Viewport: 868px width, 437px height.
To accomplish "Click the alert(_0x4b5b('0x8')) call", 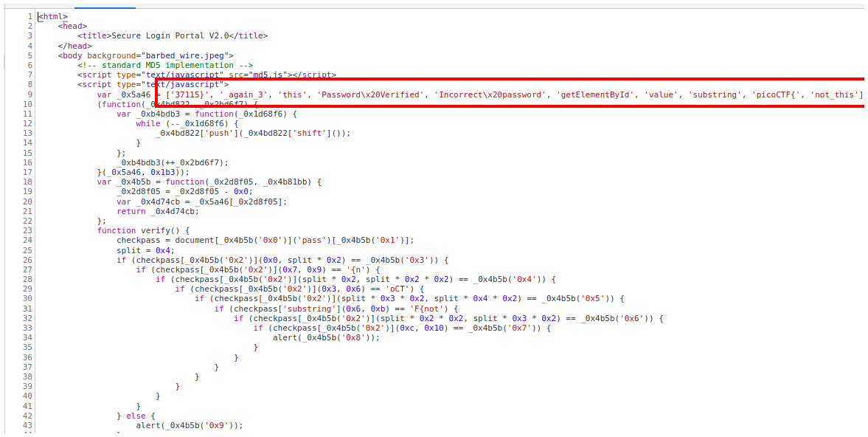I will click(x=326, y=337).
